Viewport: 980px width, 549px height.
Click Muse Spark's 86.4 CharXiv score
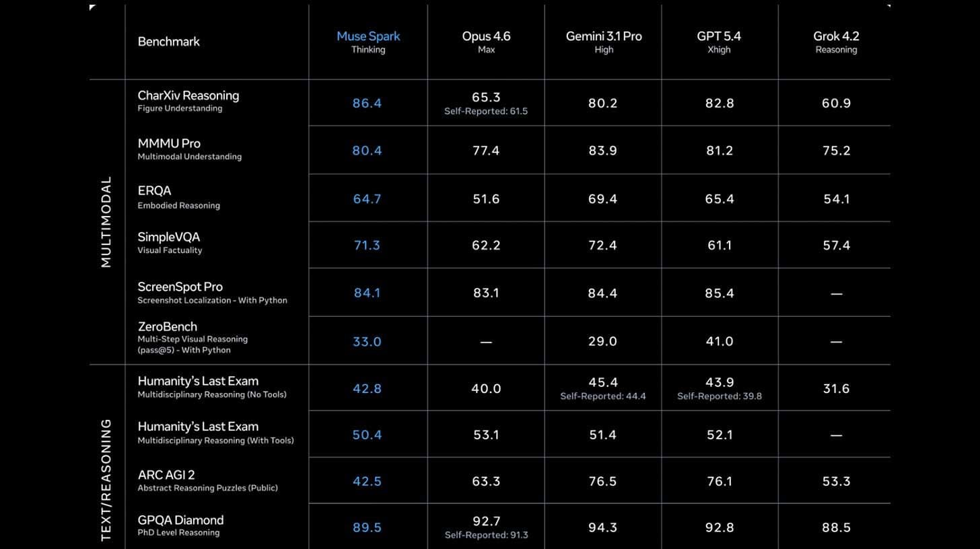click(367, 104)
